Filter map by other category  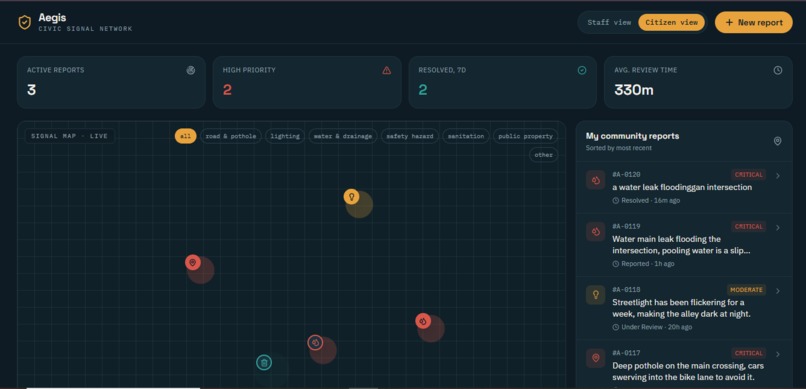pos(543,155)
